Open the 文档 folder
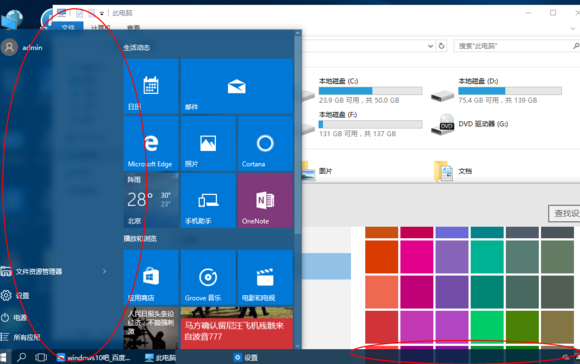Viewport: 580px width, 364px height. (453, 171)
